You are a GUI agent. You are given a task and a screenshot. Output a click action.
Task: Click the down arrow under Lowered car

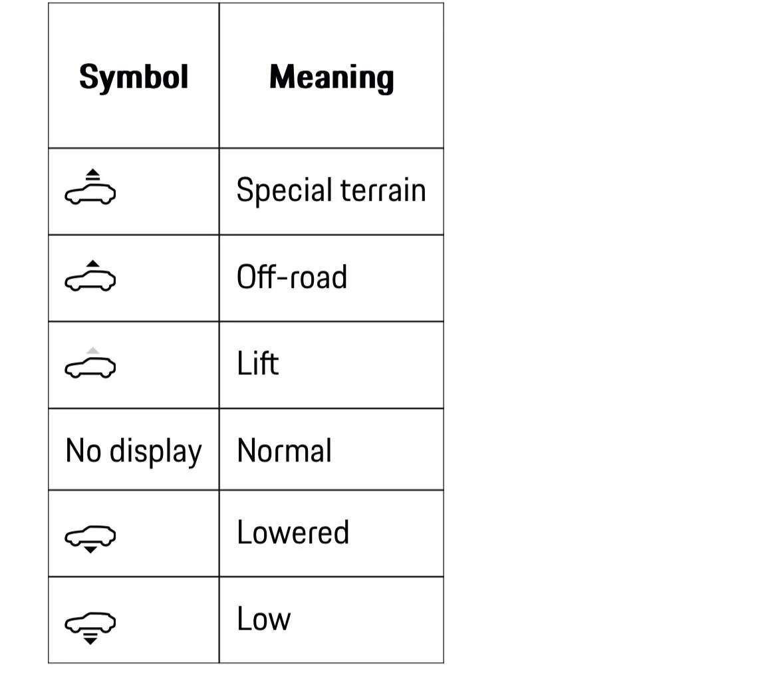90,550
